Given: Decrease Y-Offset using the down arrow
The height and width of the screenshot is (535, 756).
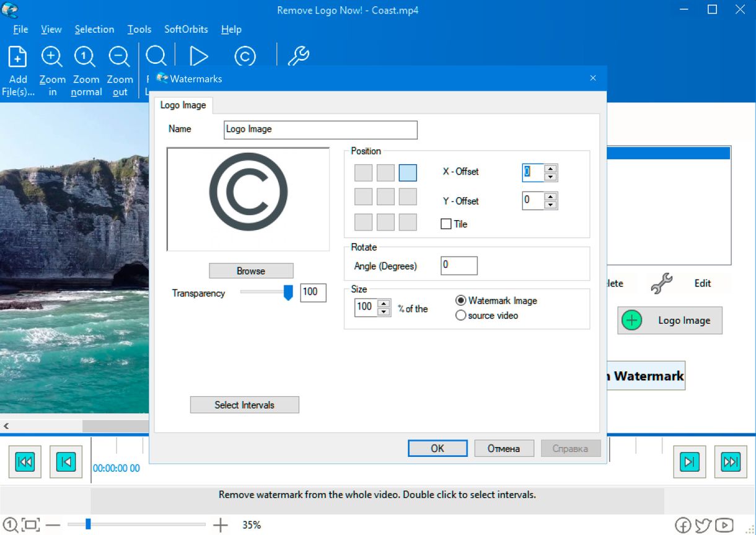Looking at the screenshot, I should [552, 205].
